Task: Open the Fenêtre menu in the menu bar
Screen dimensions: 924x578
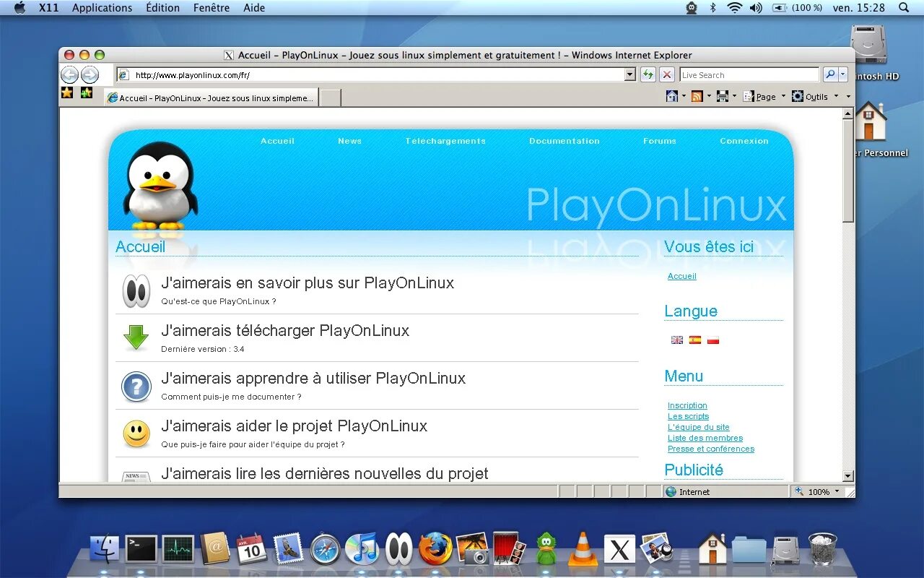Action: 212,8
